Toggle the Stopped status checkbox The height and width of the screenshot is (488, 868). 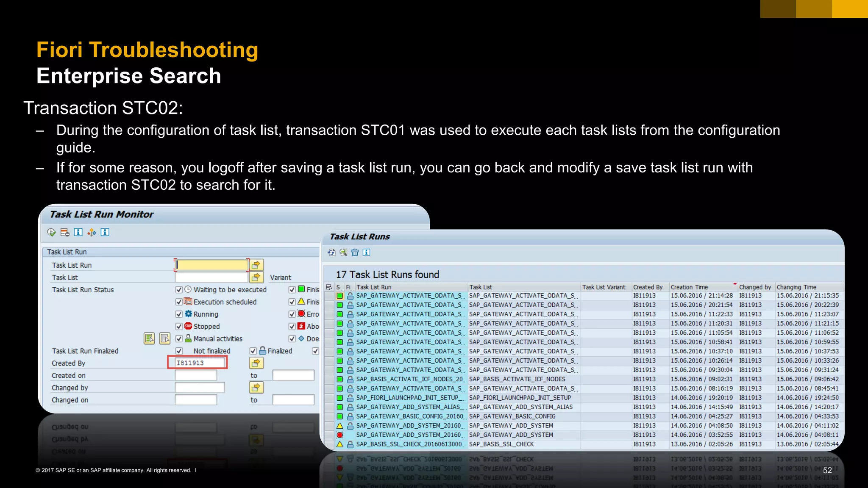pyautogui.click(x=179, y=327)
